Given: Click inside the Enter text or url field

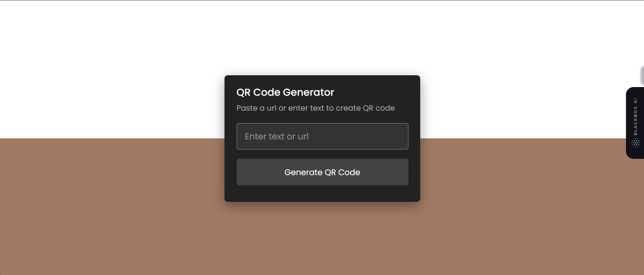Looking at the screenshot, I should coord(322,136).
